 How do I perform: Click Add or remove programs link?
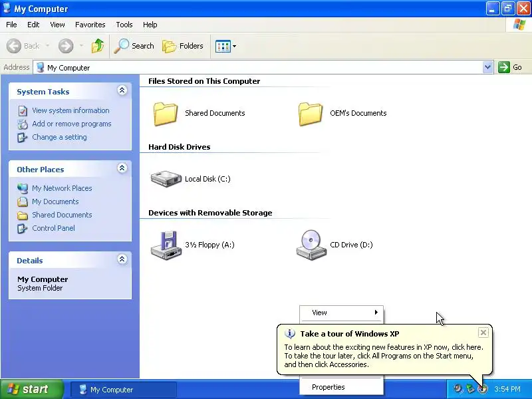72,124
